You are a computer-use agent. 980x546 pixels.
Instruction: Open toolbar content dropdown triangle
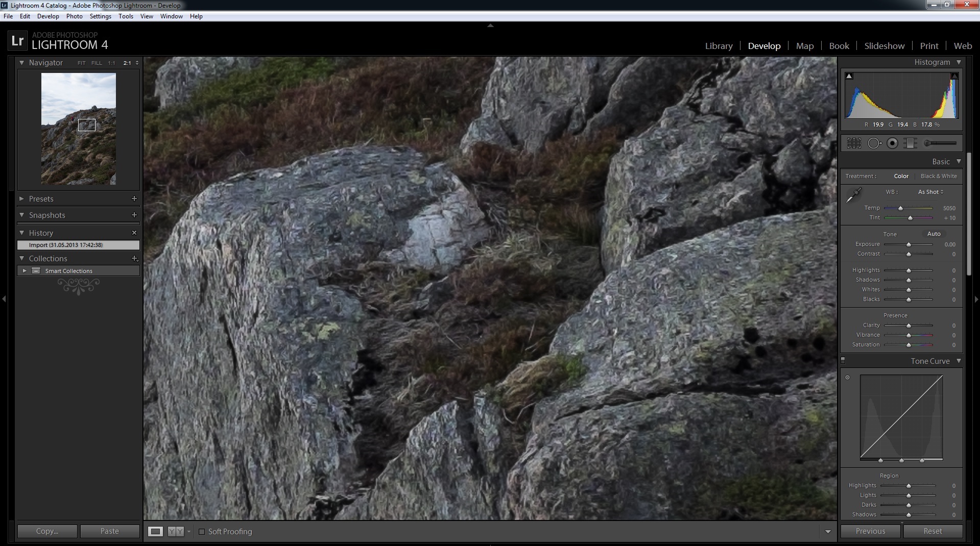tap(828, 532)
